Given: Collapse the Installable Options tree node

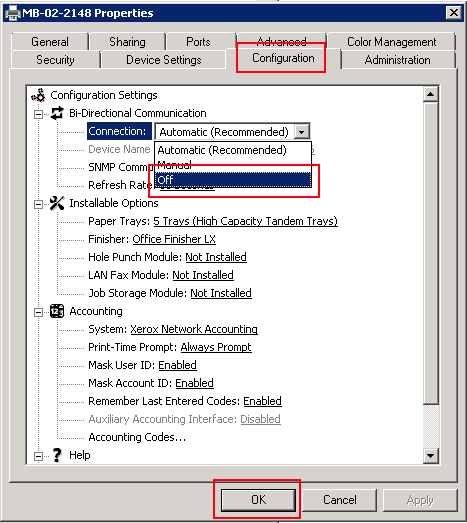Looking at the screenshot, I should click(38, 204).
